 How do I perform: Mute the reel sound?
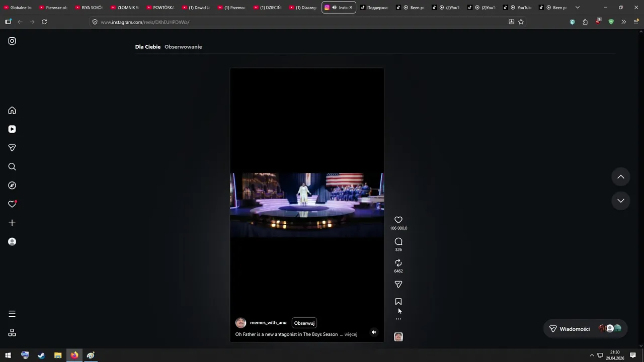374,332
